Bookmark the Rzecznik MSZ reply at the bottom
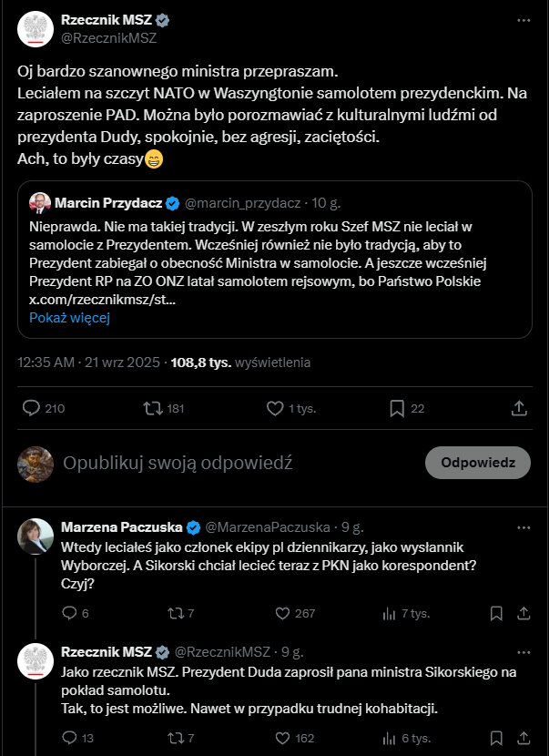The image size is (549, 756). [496, 738]
